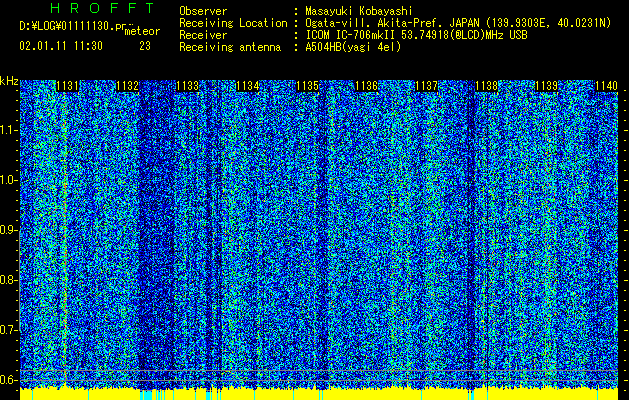Click the 1134 time marker
Viewport: 629px width, 400px height.
[247, 86]
